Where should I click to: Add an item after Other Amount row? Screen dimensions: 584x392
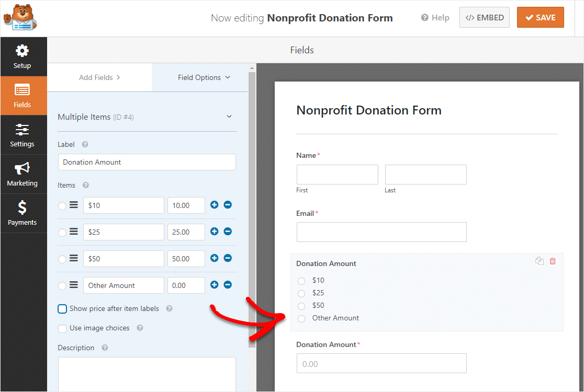[x=214, y=285]
